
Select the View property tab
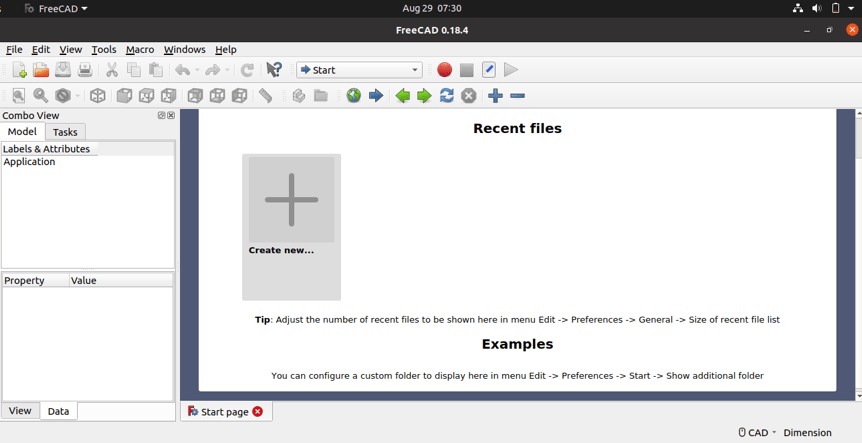coord(20,411)
